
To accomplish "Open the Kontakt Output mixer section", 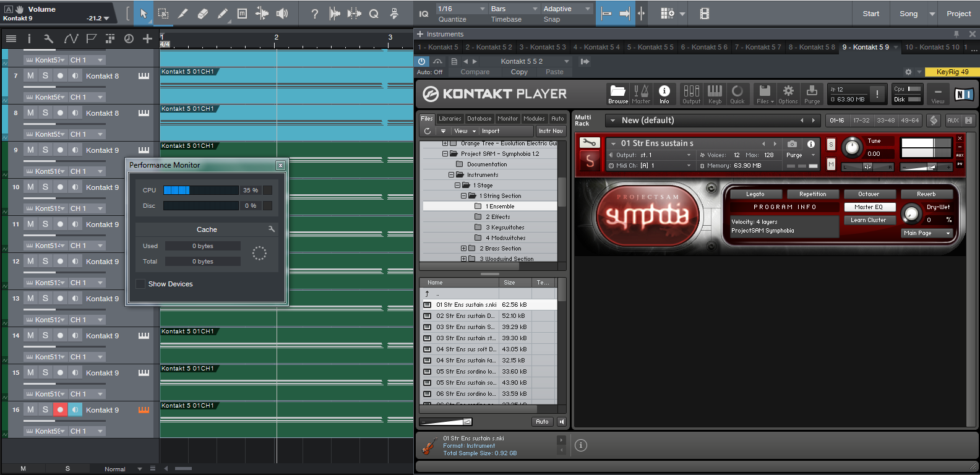I will (x=691, y=94).
